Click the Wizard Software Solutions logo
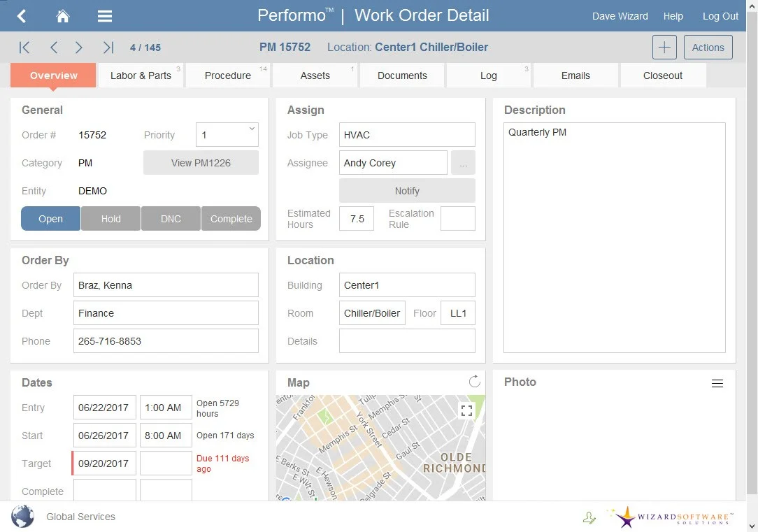Viewport: 758px width, 532px height. point(670,517)
